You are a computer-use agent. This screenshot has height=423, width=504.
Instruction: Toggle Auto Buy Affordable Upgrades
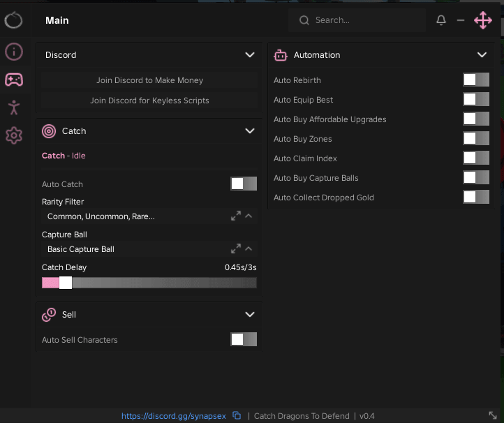(x=476, y=119)
